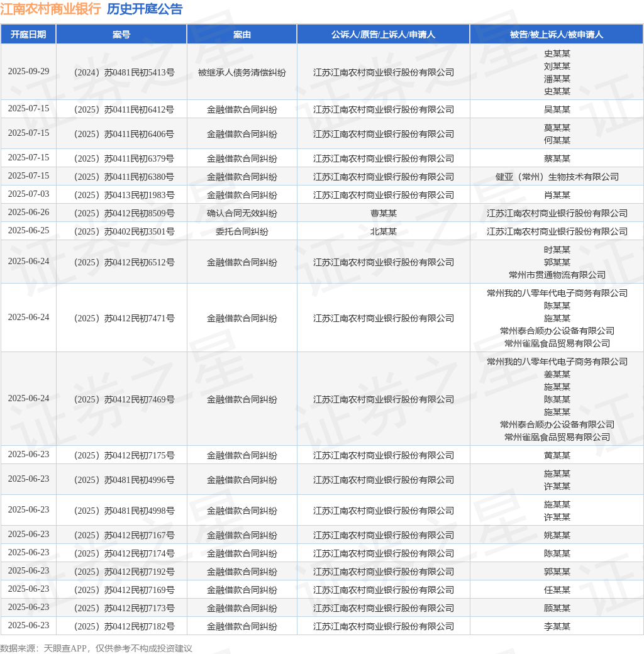Click defendant 何某某

(x=557, y=141)
